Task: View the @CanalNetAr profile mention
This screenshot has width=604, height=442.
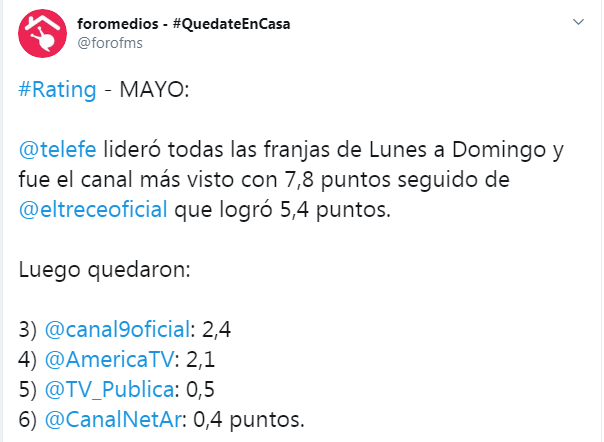Action: point(113,420)
